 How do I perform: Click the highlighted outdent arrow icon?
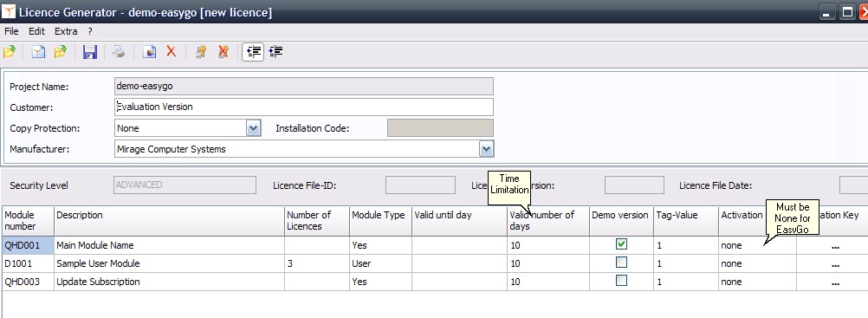coord(253,52)
